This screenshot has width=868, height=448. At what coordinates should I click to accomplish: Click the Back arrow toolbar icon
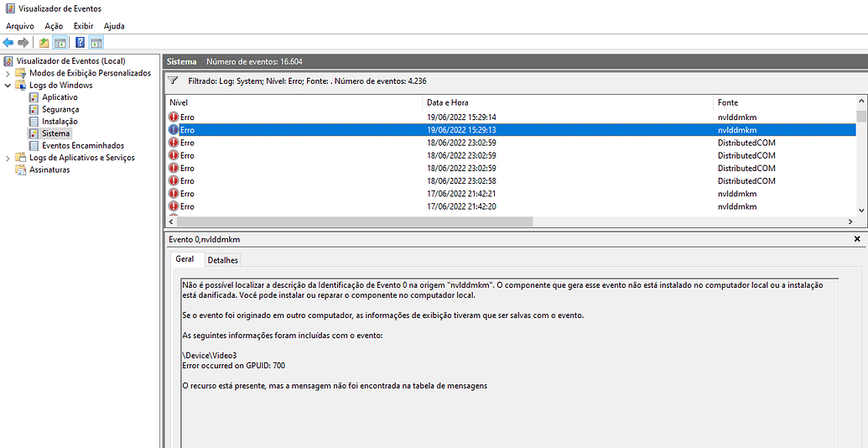pos(8,43)
